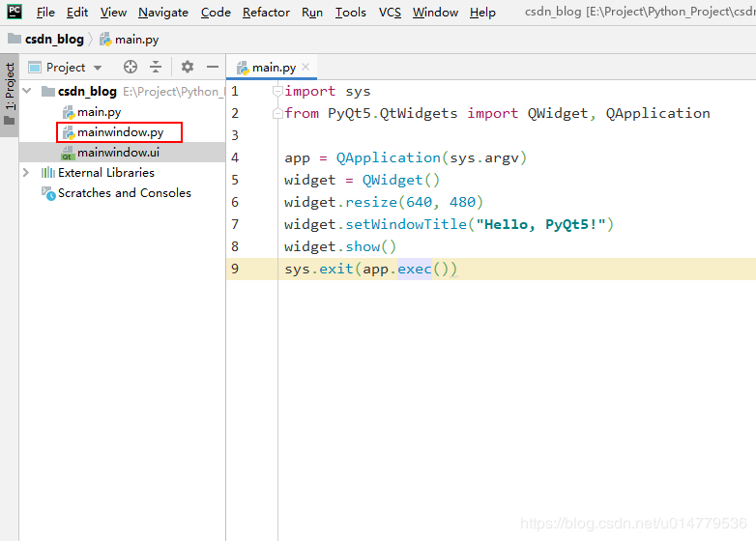Open the Edit menu

(77, 12)
